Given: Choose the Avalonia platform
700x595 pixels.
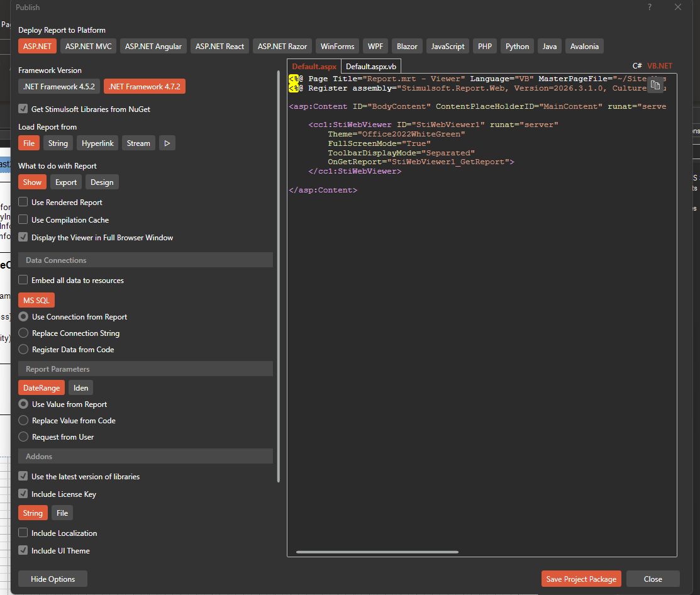Looking at the screenshot, I should click(x=584, y=47).
